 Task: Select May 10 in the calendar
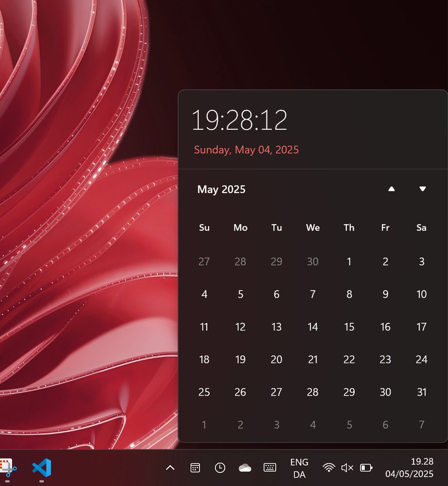(x=422, y=294)
